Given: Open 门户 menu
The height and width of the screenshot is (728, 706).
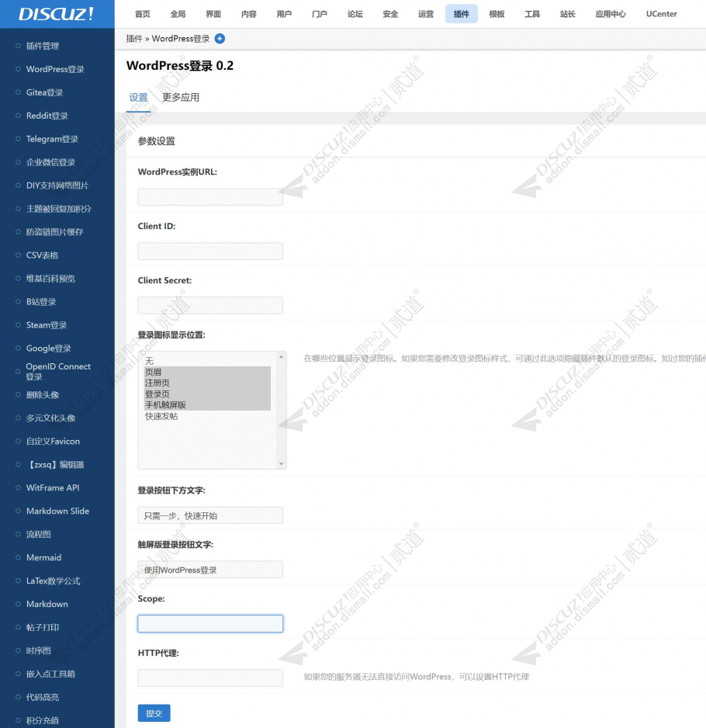Looking at the screenshot, I should click(x=320, y=14).
